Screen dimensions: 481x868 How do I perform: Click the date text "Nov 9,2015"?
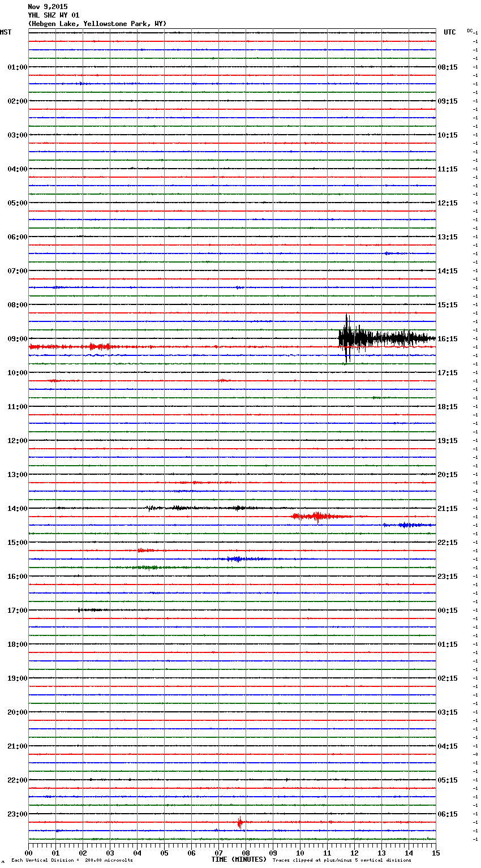[x=48, y=7]
